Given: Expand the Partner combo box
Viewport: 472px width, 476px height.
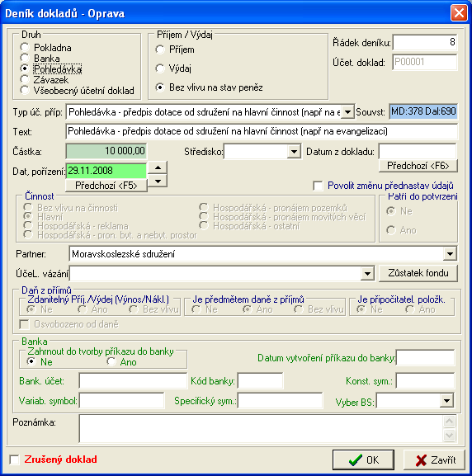Looking at the screenshot, I should coord(450,254).
